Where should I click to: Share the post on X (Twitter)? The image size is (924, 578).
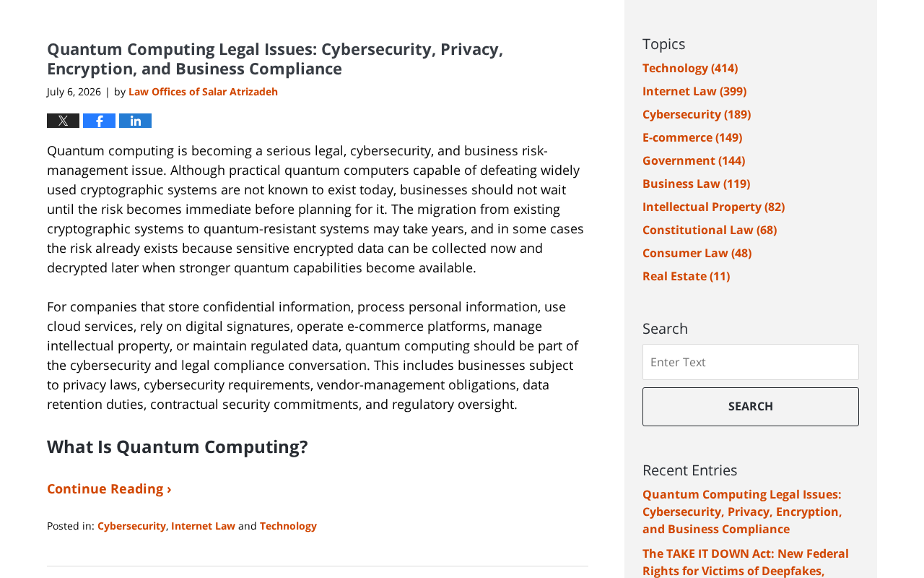coord(63,121)
